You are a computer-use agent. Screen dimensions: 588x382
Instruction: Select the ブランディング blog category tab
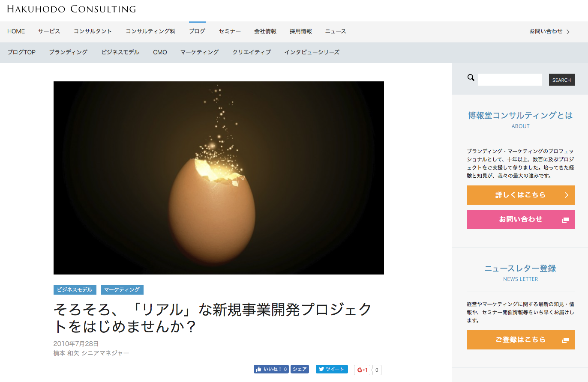tap(68, 52)
